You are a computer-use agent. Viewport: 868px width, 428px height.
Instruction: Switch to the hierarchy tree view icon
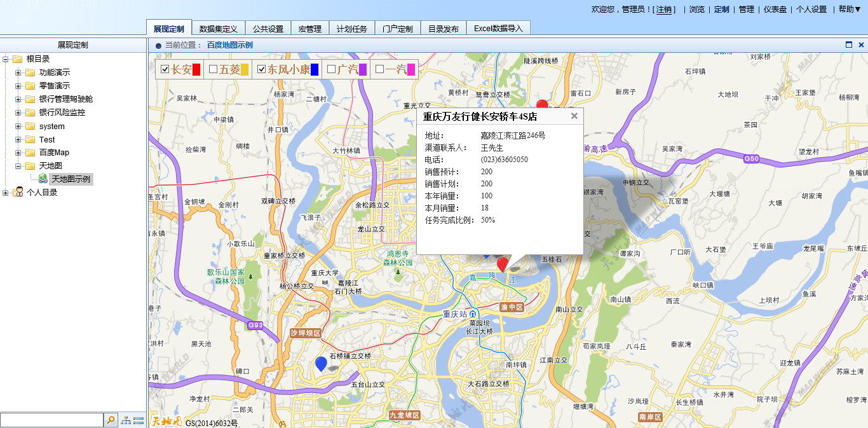click(125, 420)
